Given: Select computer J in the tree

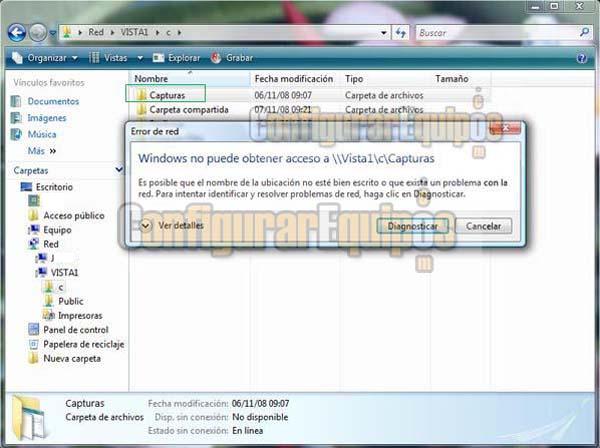Looking at the screenshot, I should click(52, 258).
